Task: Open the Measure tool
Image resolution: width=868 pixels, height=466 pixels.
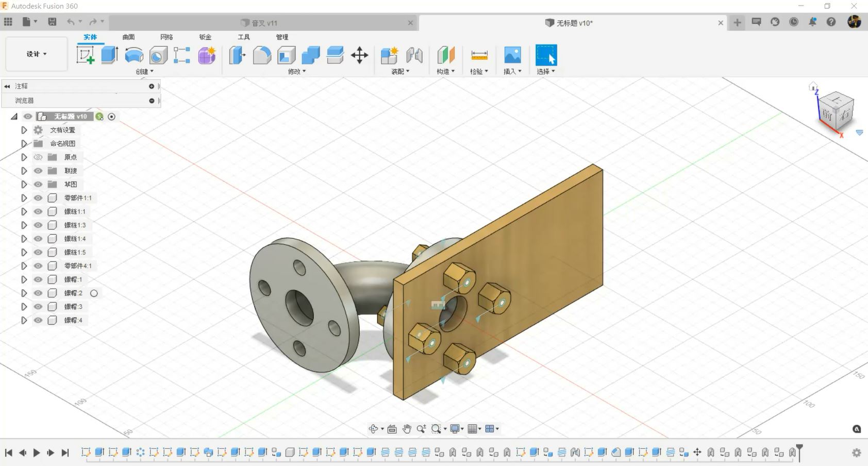Action: coord(479,55)
